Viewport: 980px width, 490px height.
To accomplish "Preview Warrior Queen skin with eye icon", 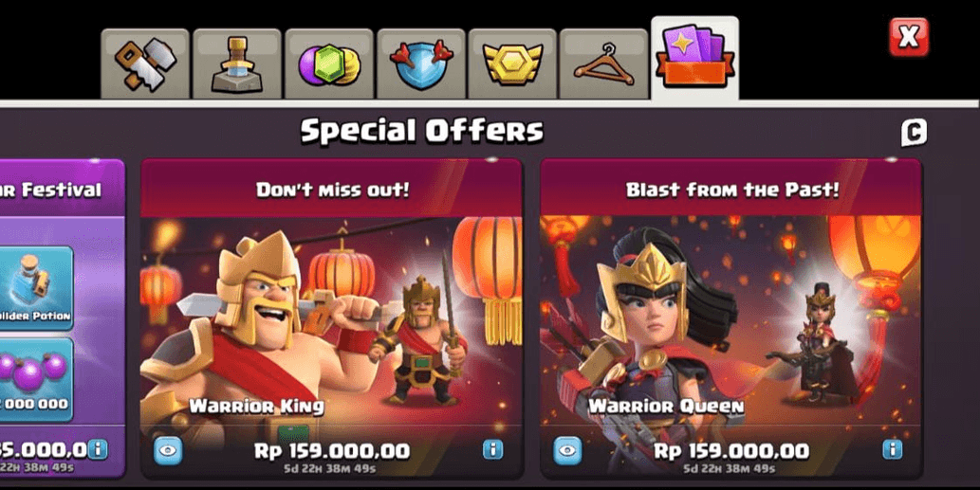I will point(567,451).
